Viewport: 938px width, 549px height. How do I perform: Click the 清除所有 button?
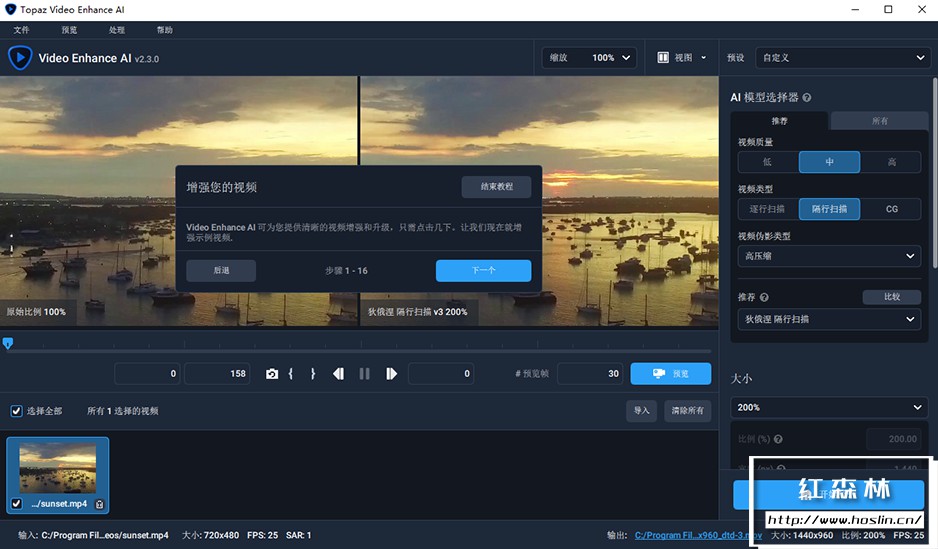pos(687,411)
